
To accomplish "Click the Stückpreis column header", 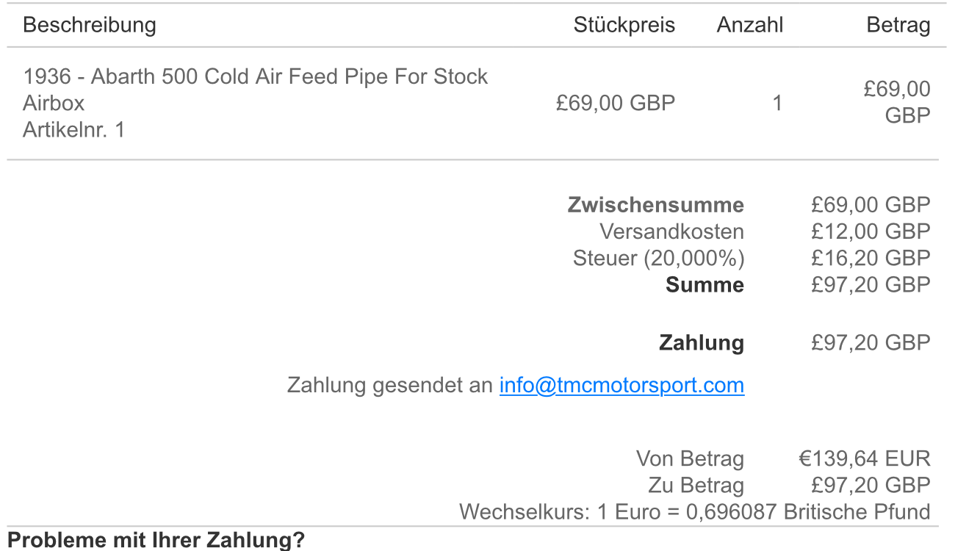I will click(x=624, y=25).
